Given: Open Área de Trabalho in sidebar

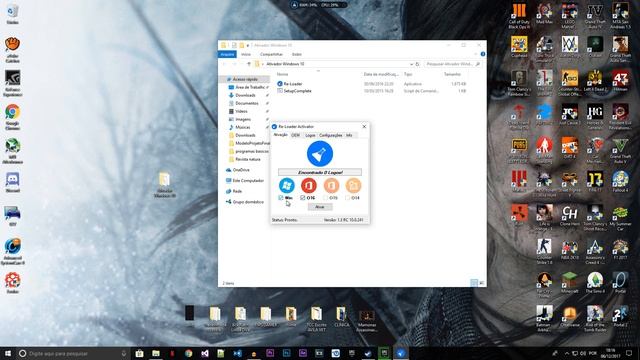Looking at the screenshot, I should pyautogui.click(x=250, y=87).
